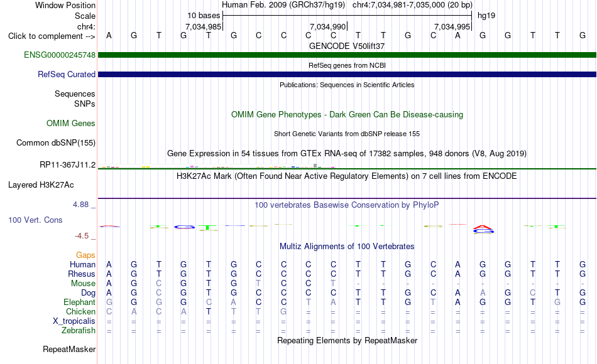Open Multiz Alignments of 100 Vertebrates title
Image resolution: width=597 pixels, height=364 pixels.
[347, 247]
